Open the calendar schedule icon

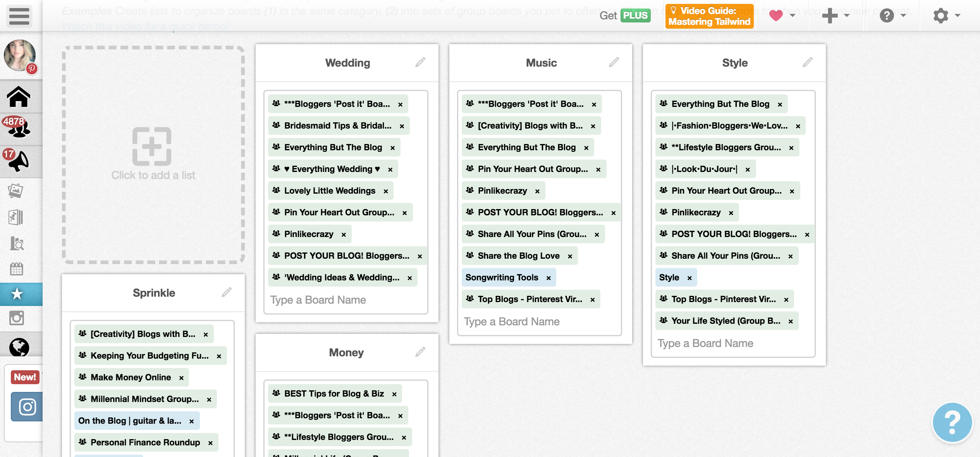[x=16, y=268]
